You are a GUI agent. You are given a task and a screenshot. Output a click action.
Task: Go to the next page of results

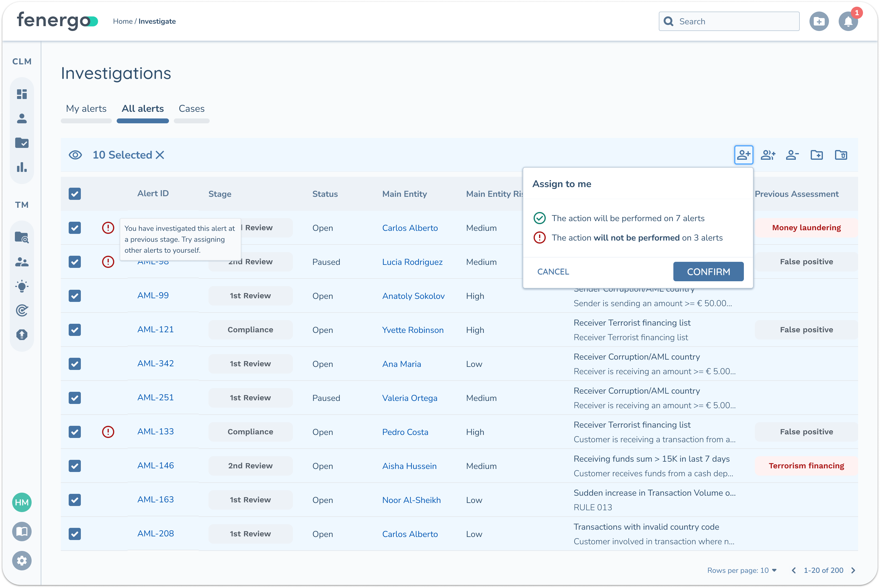click(853, 570)
